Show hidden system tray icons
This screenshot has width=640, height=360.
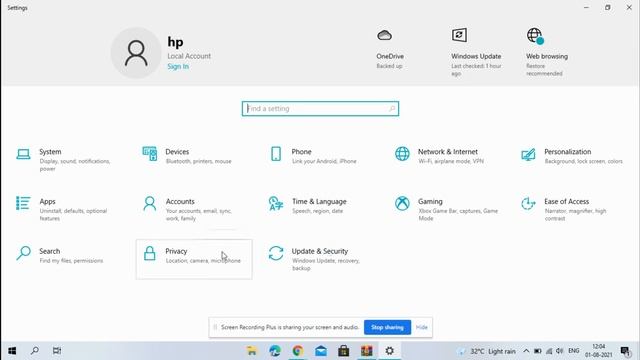(526, 351)
